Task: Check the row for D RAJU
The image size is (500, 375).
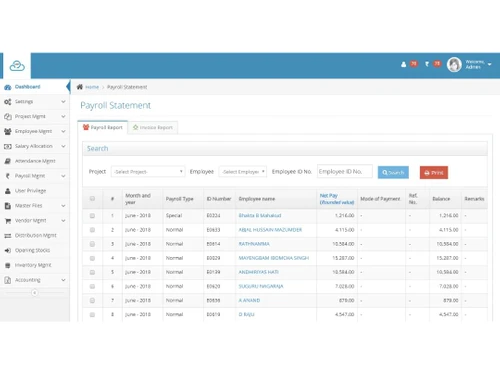Action: point(92,315)
